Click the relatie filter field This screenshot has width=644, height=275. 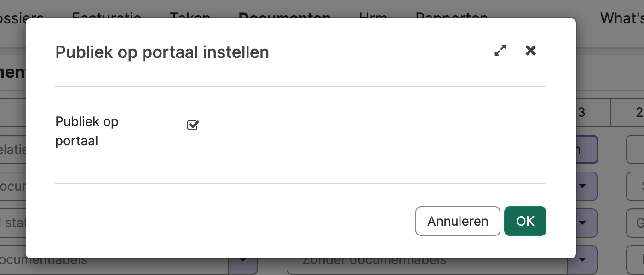(x=12, y=150)
